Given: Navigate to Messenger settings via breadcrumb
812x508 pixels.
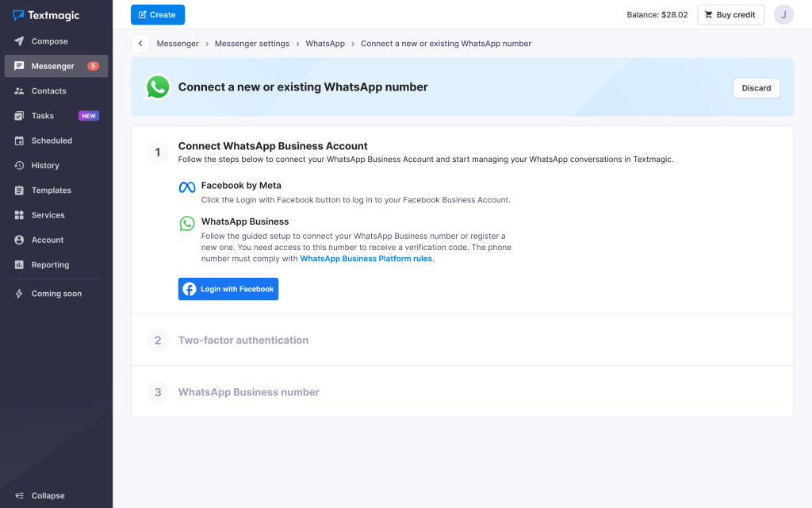Looking at the screenshot, I should tap(251, 44).
